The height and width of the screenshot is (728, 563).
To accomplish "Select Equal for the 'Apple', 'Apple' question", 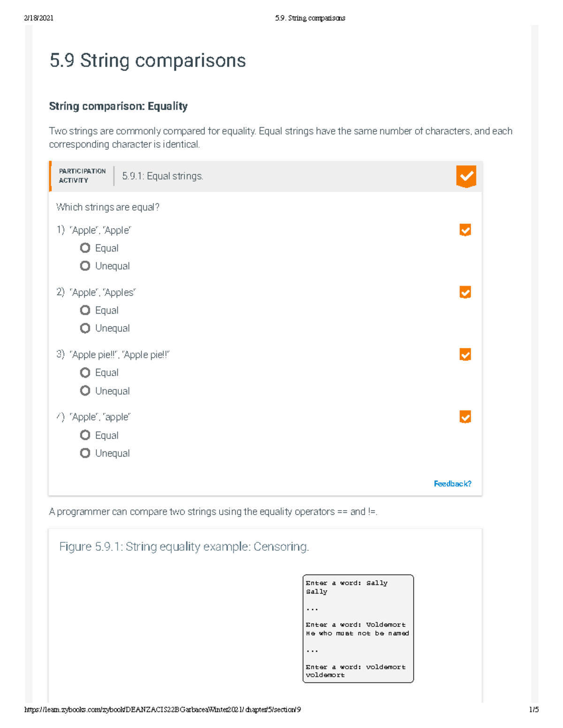I will pos(85,248).
